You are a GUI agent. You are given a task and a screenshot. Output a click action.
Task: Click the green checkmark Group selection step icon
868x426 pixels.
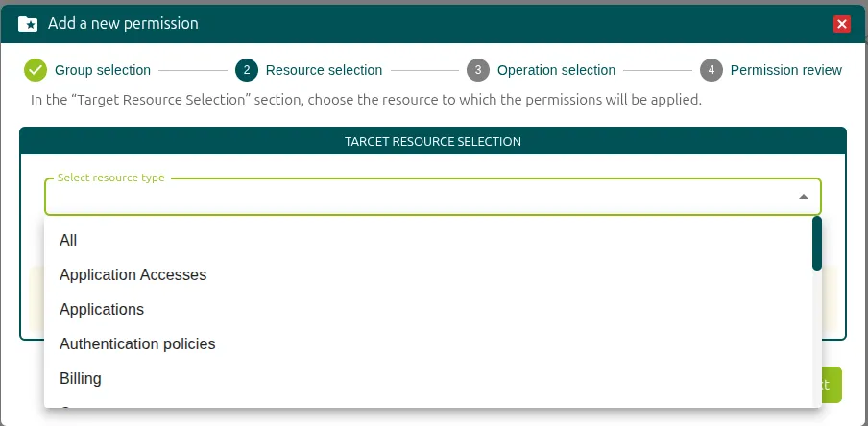36,70
